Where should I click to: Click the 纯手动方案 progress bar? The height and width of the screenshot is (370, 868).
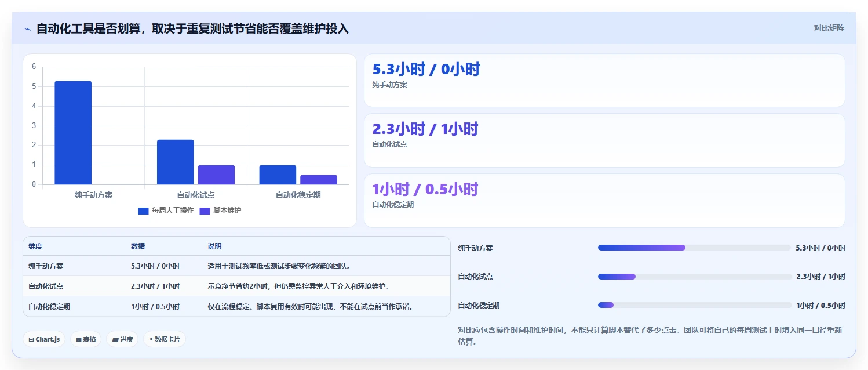(x=694, y=248)
